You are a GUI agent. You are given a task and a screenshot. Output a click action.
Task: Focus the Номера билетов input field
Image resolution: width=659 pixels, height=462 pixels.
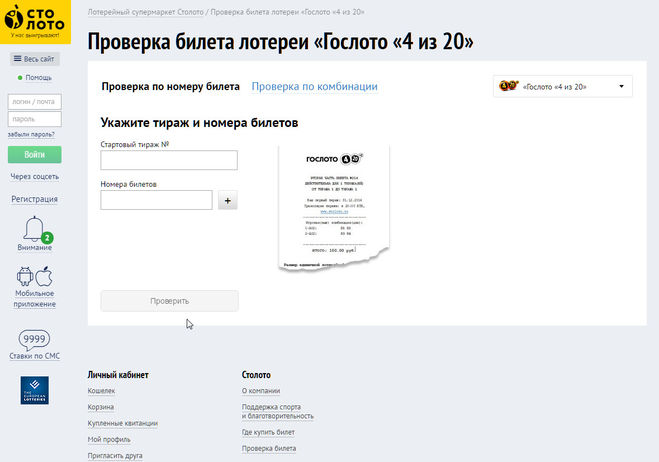click(157, 200)
